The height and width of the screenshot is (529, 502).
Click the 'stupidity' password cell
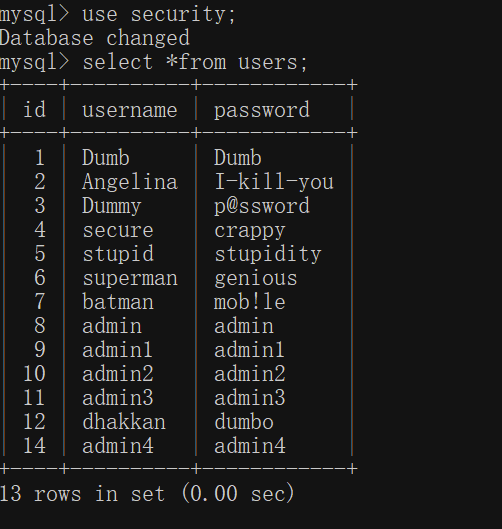[x=268, y=254]
